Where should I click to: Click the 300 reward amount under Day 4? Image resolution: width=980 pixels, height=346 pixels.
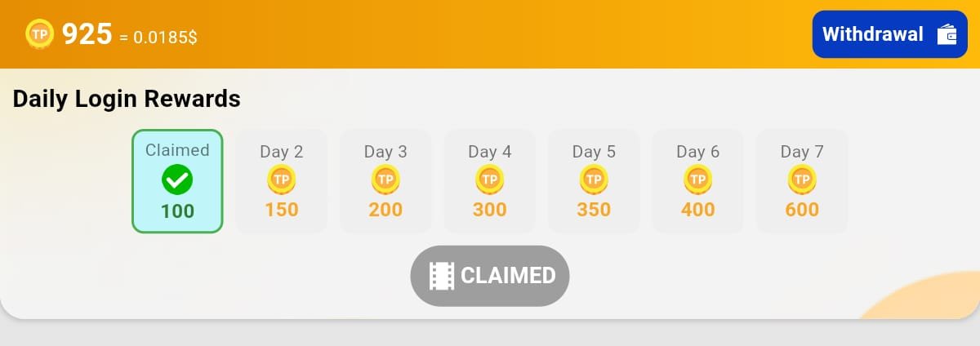(x=490, y=210)
